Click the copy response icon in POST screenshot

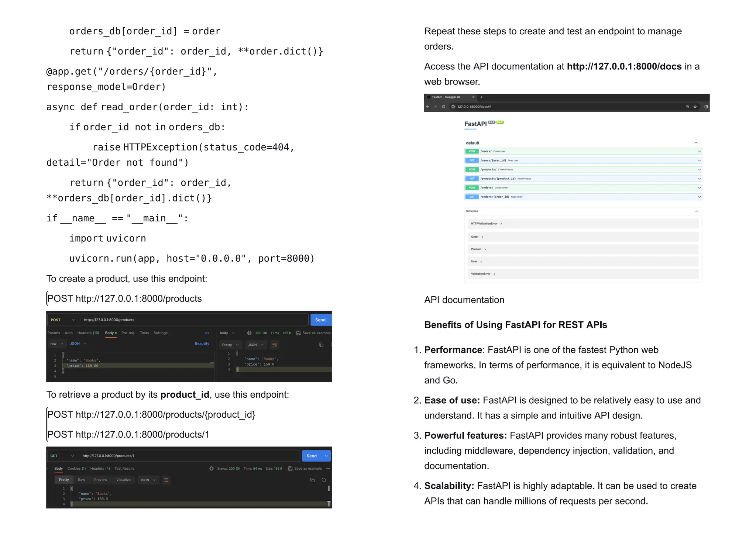321,345
